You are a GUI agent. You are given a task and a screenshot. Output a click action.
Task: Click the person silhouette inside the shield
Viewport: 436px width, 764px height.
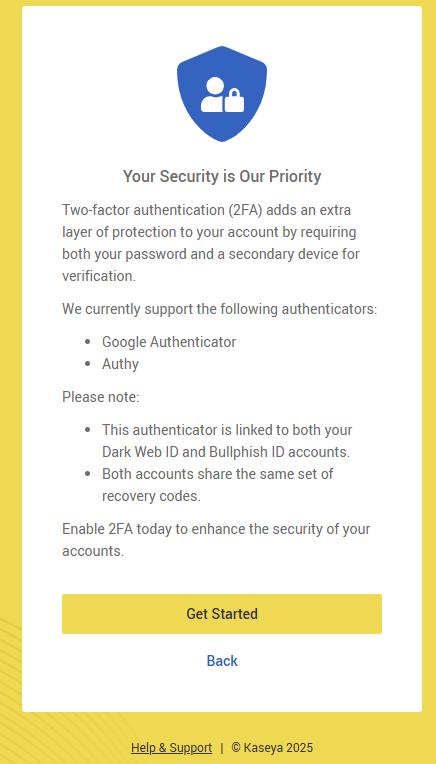coord(211,95)
